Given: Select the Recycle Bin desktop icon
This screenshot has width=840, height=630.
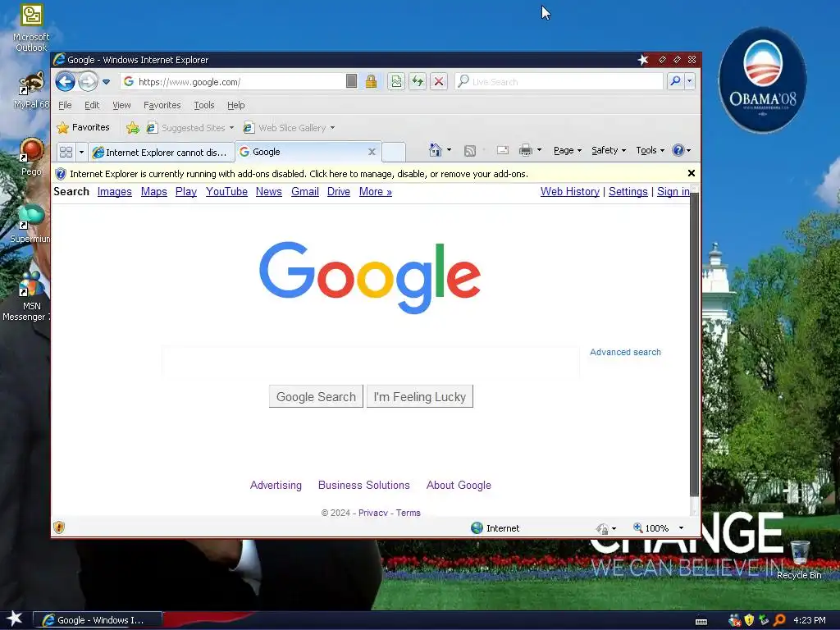Looking at the screenshot, I should point(799,560).
